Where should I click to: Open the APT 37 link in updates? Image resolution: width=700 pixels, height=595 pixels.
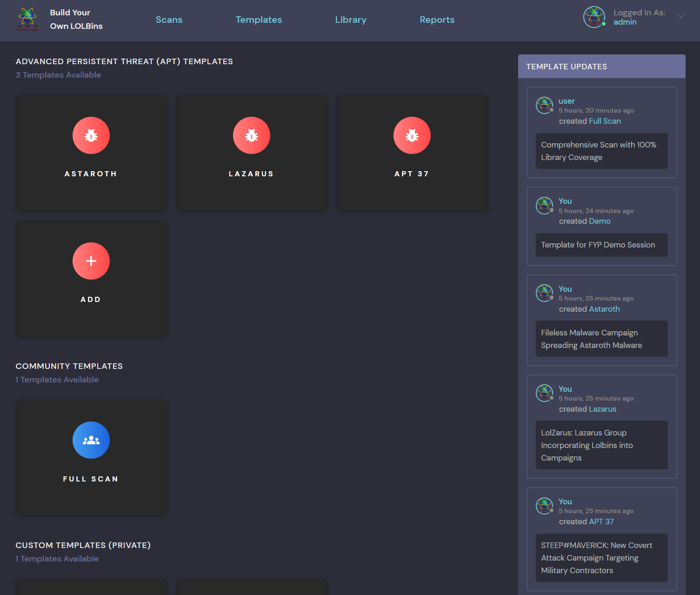[x=601, y=521]
